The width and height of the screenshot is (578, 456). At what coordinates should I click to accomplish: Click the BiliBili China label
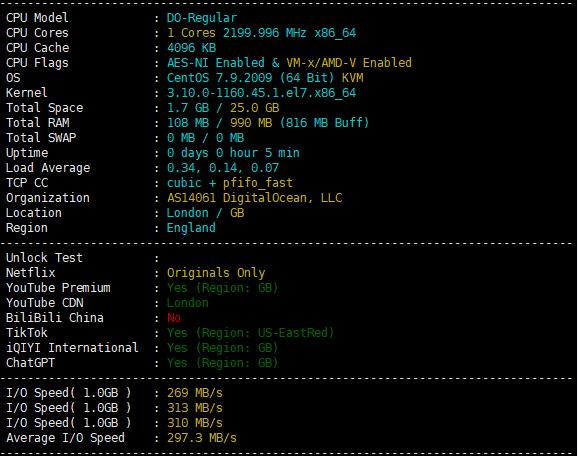(x=55, y=318)
